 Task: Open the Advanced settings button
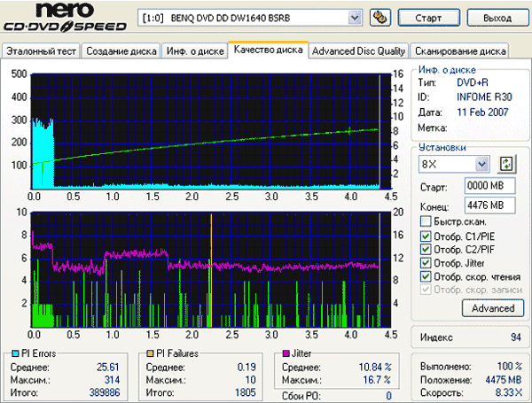[x=493, y=308]
